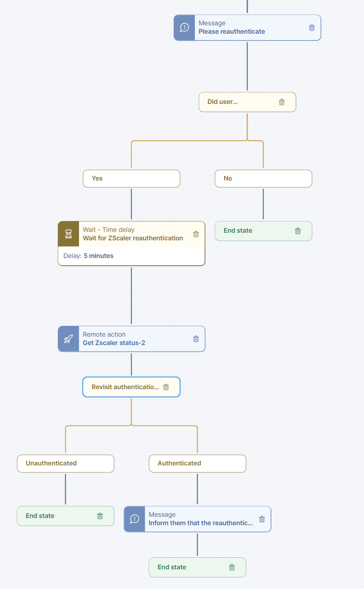This screenshot has width=364, height=589.
Task: Delete the bottom End state under Authenticated
Action: pyautogui.click(x=232, y=567)
